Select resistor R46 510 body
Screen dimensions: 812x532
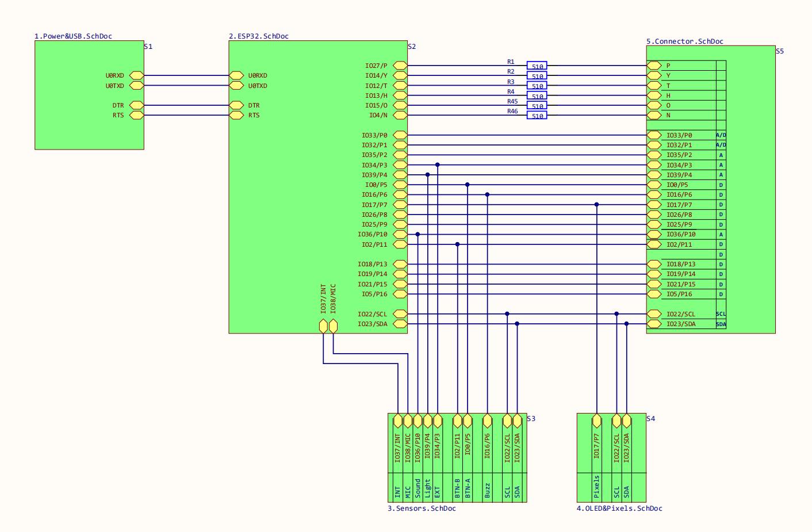[537, 115]
